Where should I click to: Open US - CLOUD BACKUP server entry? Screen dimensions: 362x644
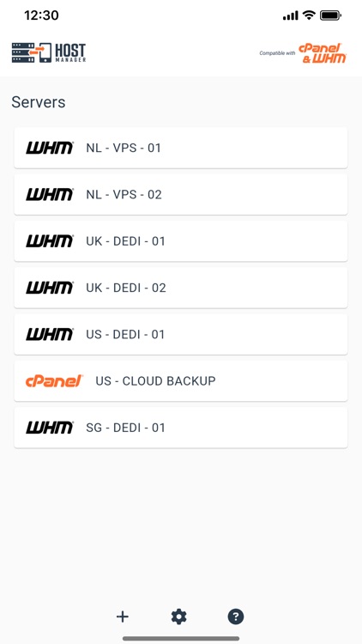(x=181, y=381)
